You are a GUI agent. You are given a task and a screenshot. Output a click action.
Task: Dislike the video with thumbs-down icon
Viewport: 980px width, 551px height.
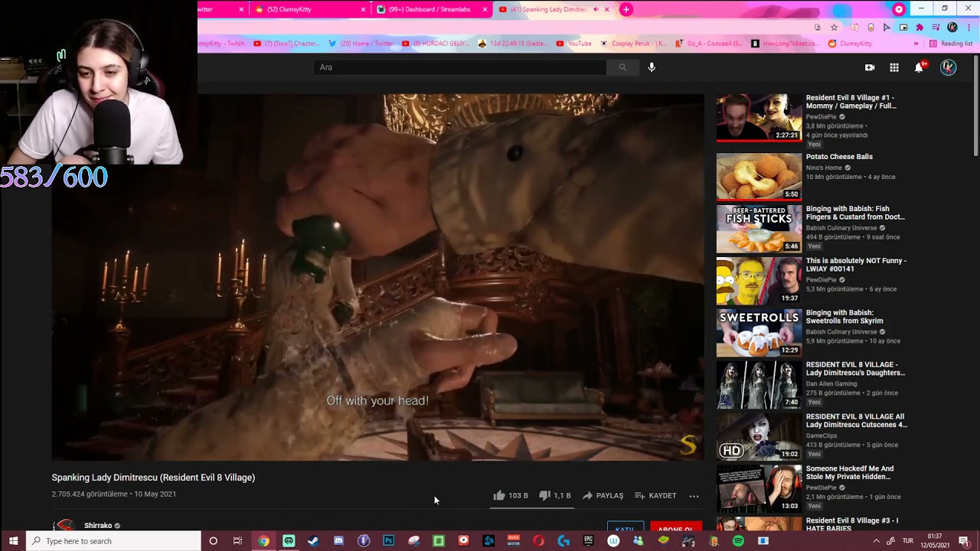pyautogui.click(x=544, y=495)
